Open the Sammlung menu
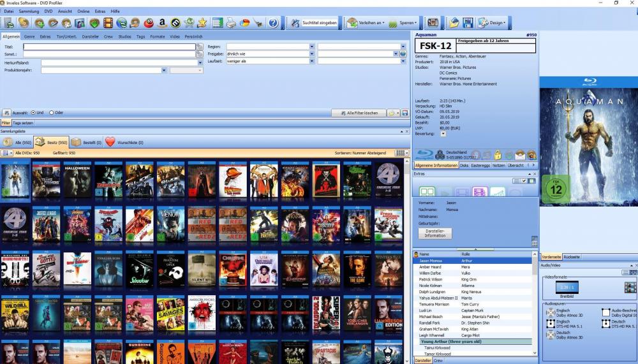The width and height of the screenshot is (638, 364). coord(29,11)
